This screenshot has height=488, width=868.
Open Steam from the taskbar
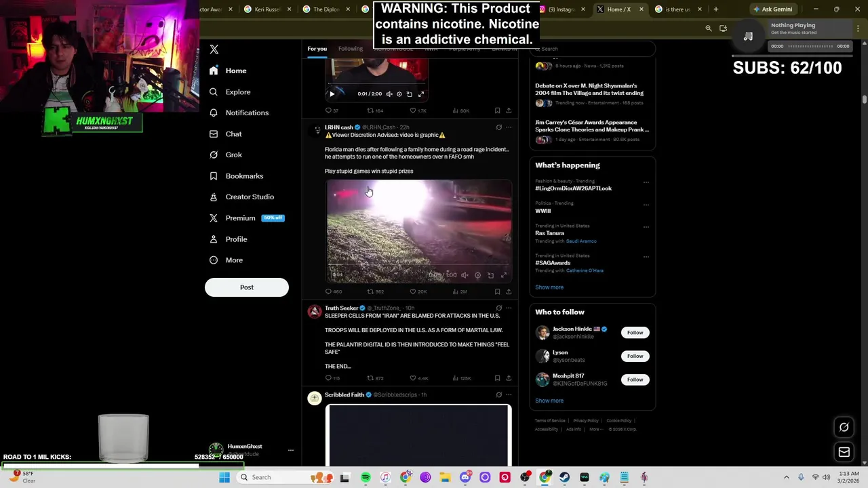coord(564,478)
